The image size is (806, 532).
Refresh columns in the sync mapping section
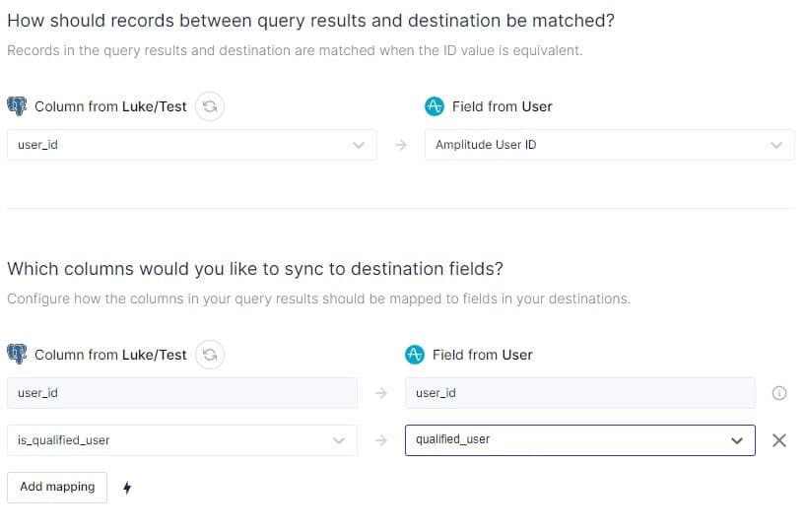pyautogui.click(x=208, y=355)
